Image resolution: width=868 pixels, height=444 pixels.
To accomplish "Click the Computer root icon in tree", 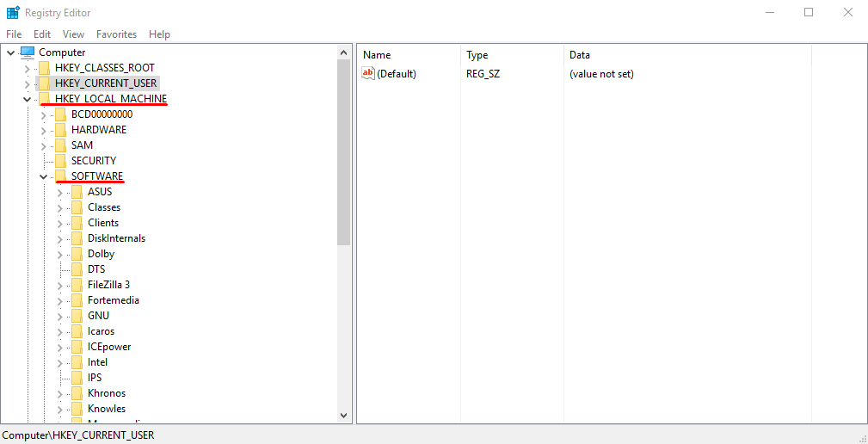I will [x=28, y=52].
